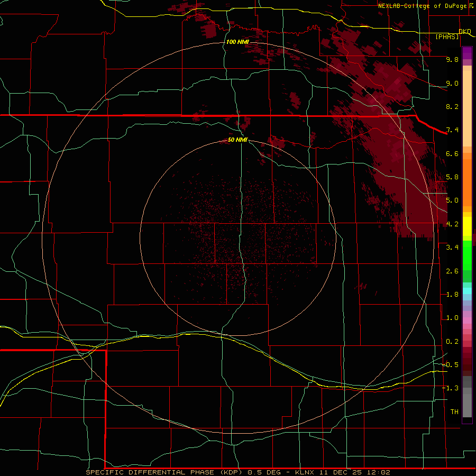
Task: Select the yellow swatch on the color bar
Action: (467, 226)
